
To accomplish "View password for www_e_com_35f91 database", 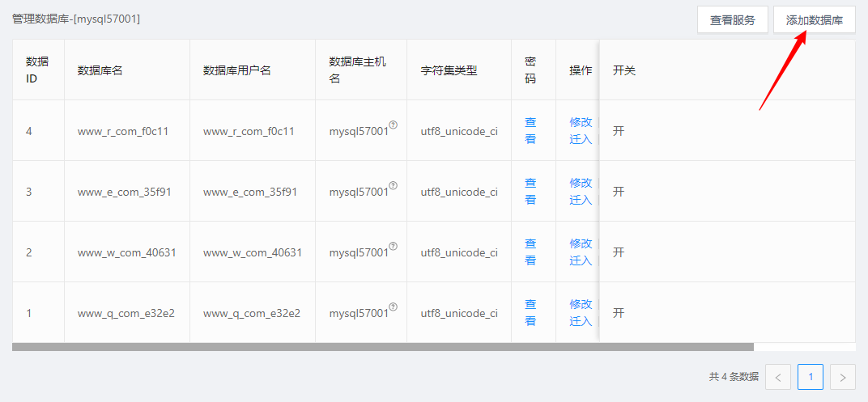I will pos(530,191).
